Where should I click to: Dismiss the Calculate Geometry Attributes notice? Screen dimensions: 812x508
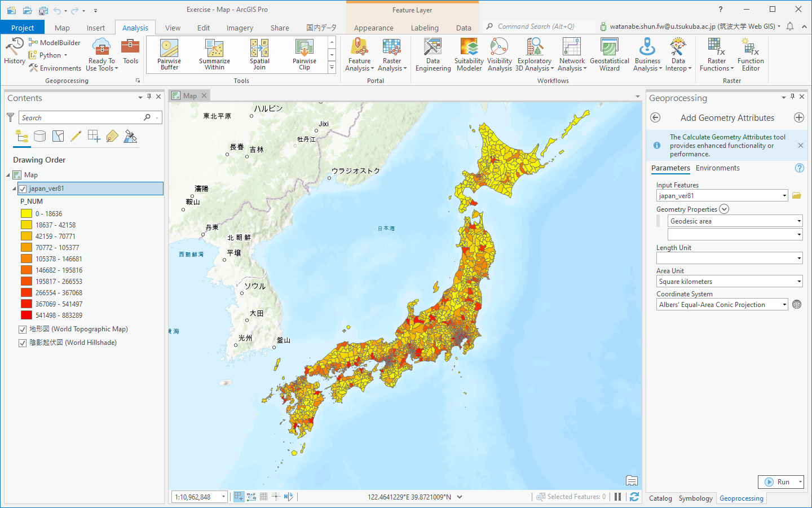[800, 145]
